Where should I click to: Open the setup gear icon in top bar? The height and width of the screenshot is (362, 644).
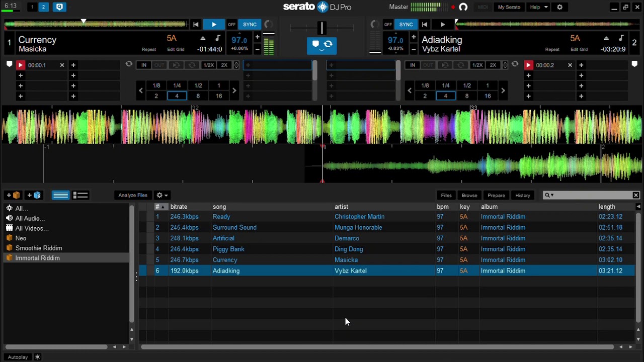coord(559,7)
